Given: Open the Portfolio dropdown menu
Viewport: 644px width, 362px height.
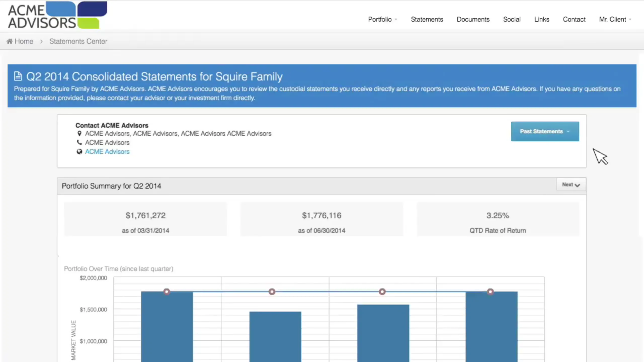Looking at the screenshot, I should click(x=383, y=19).
